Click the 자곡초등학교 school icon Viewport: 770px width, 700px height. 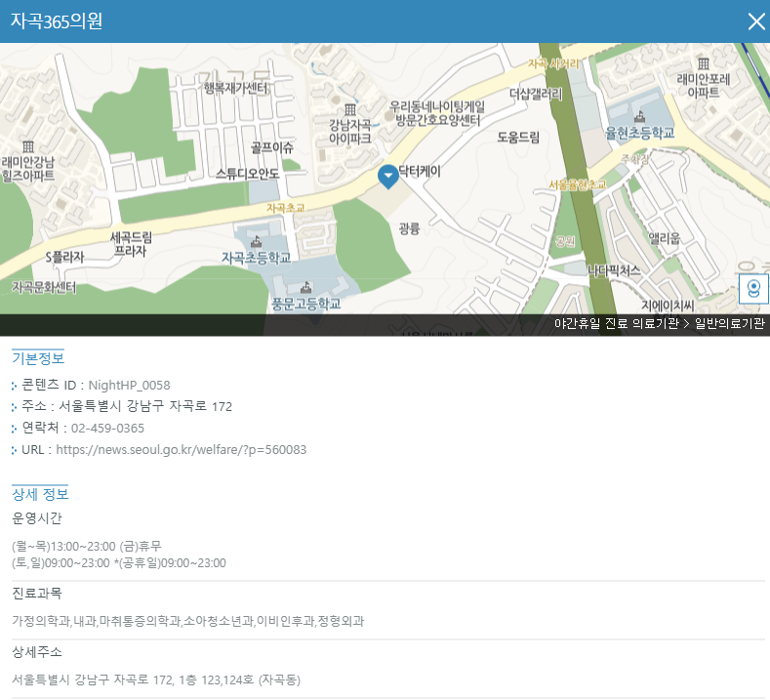click(x=256, y=242)
